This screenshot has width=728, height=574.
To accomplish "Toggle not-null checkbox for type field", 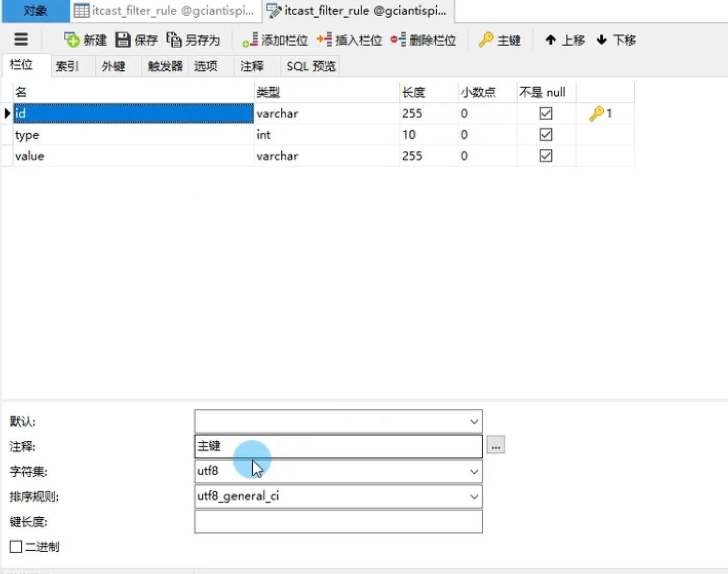I will [545, 135].
